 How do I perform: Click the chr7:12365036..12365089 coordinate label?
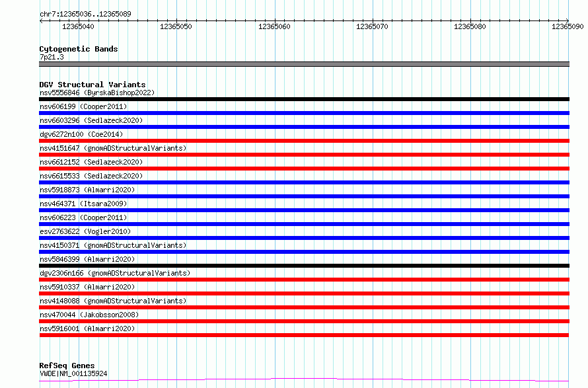click(85, 14)
